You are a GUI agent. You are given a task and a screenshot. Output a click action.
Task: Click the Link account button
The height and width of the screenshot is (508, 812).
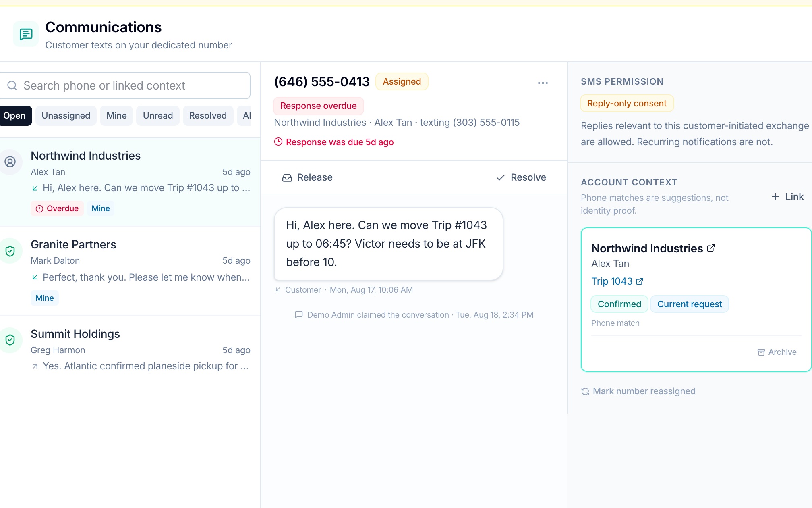pyautogui.click(x=787, y=196)
